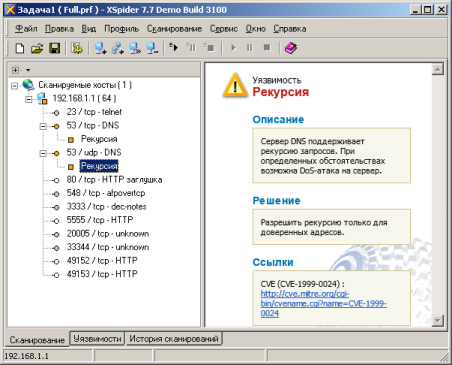
Task: Click the scroll down arrow in details pane
Action: (437, 321)
